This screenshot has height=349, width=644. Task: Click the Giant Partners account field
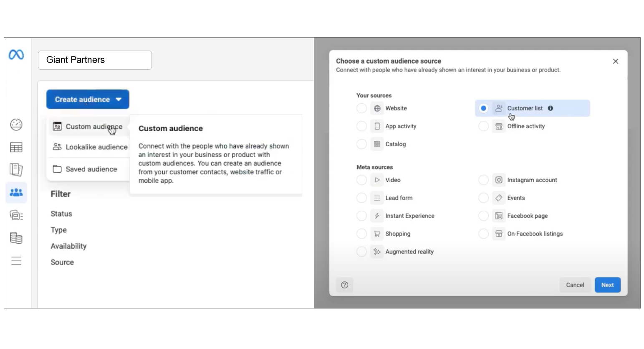click(x=95, y=60)
